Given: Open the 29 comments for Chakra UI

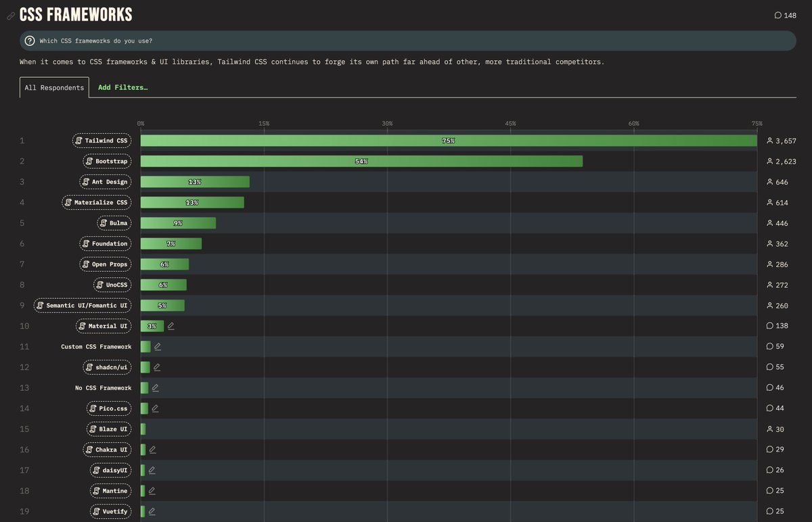Looking at the screenshot, I should pyautogui.click(x=775, y=450).
